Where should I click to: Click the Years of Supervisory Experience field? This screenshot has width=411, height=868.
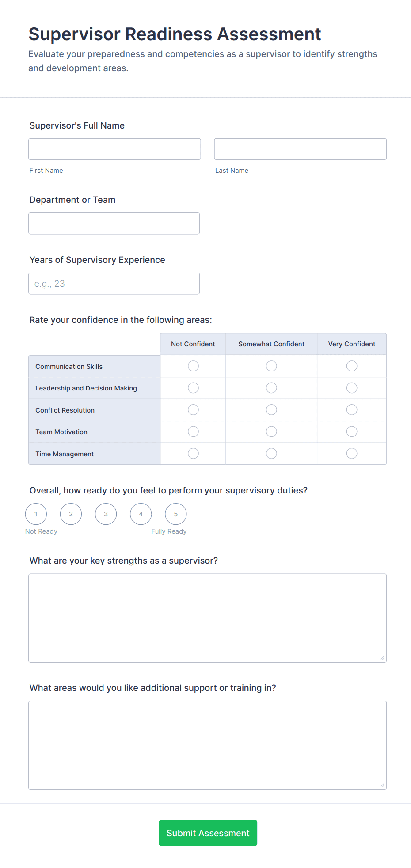click(114, 284)
